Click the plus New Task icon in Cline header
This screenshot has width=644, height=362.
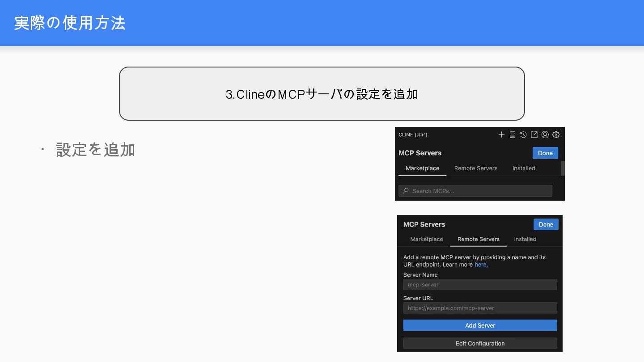point(501,135)
